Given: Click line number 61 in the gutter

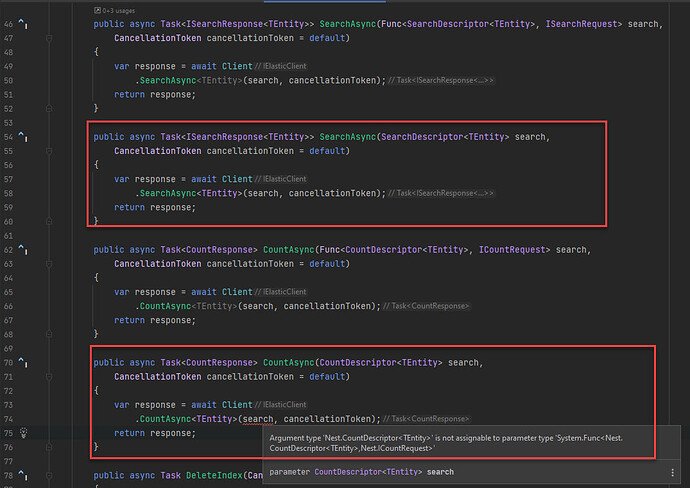Looking at the screenshot, I should tap(8, 236).
